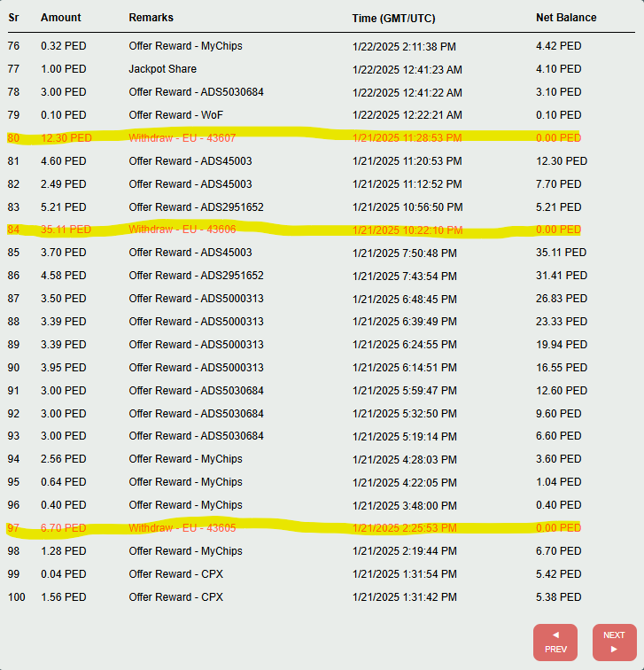Viewport: 644px width, 670px height.
Task: Click the 1.04 PED net balance
Action: pyautogui.click(x=559, y=482)
